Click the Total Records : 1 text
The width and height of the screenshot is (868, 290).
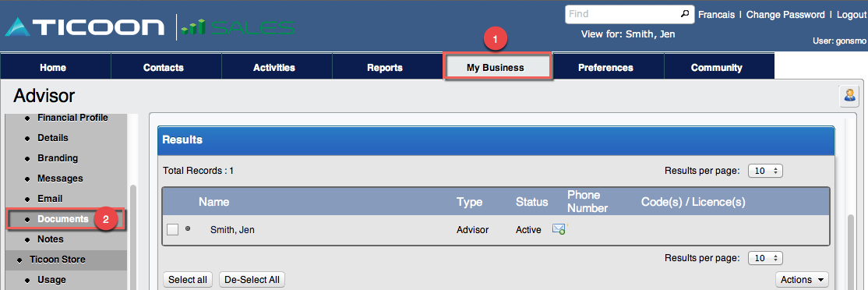coord(198,171)
